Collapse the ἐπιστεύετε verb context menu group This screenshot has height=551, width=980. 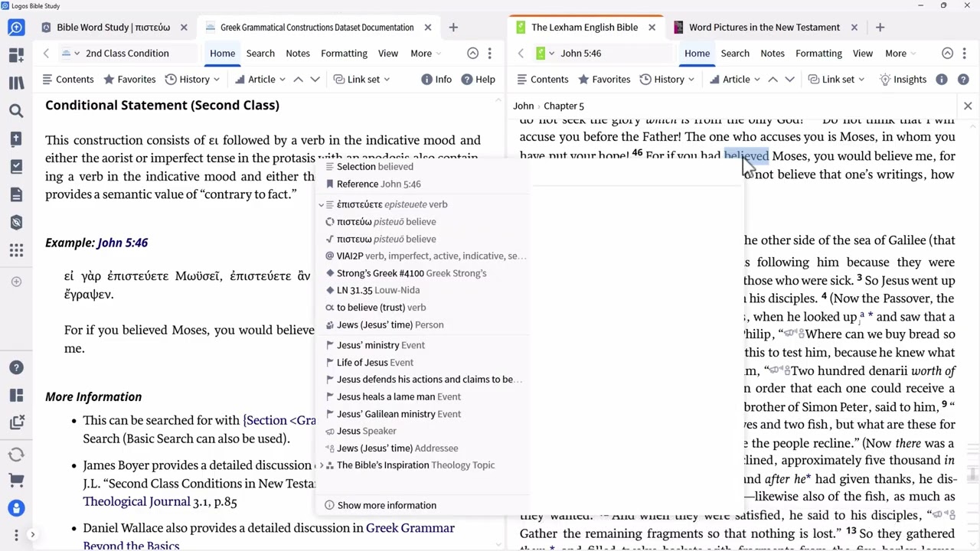click(322, 204)
